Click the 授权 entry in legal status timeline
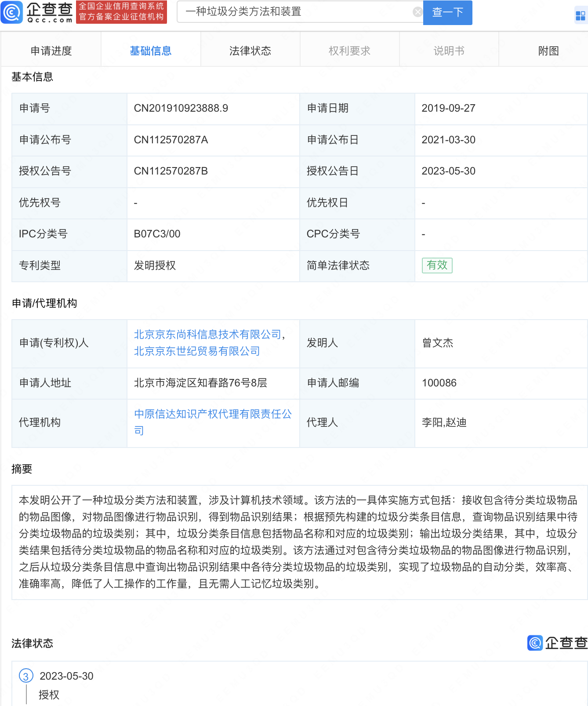This screenshot has width=588, height=706. (x=49, y=695)
